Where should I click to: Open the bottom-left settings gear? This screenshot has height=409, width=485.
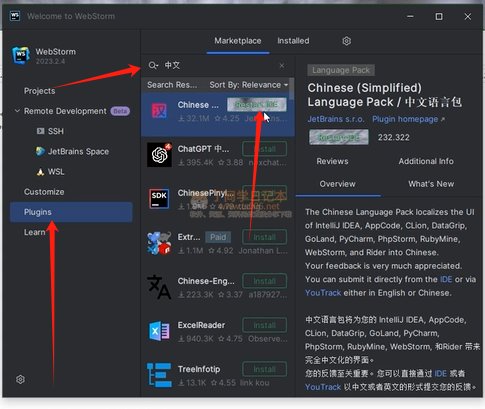[20, 379]
